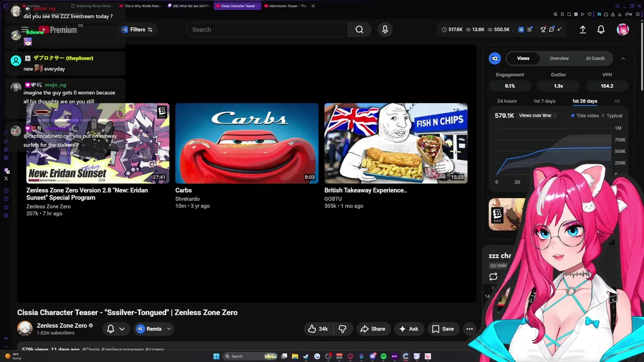This screenshot has width=644, height=362.
Task: Click the 13.6K views stat in the header
Action: point(475,30)
